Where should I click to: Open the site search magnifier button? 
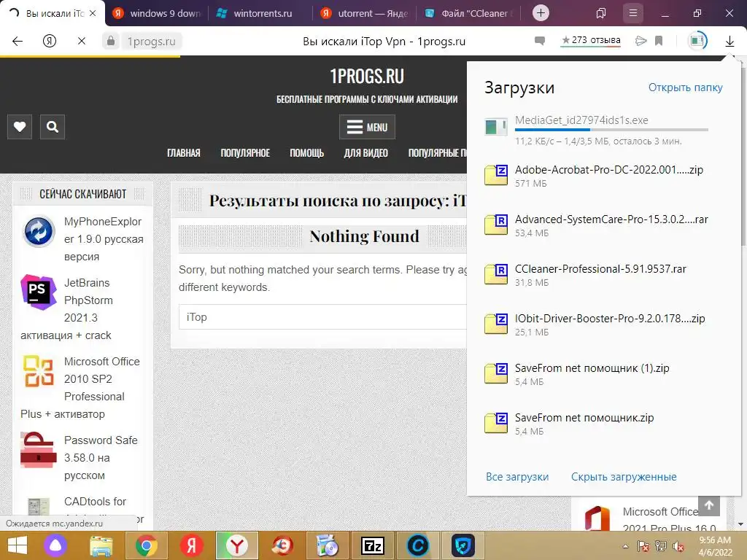coord(53,127)
